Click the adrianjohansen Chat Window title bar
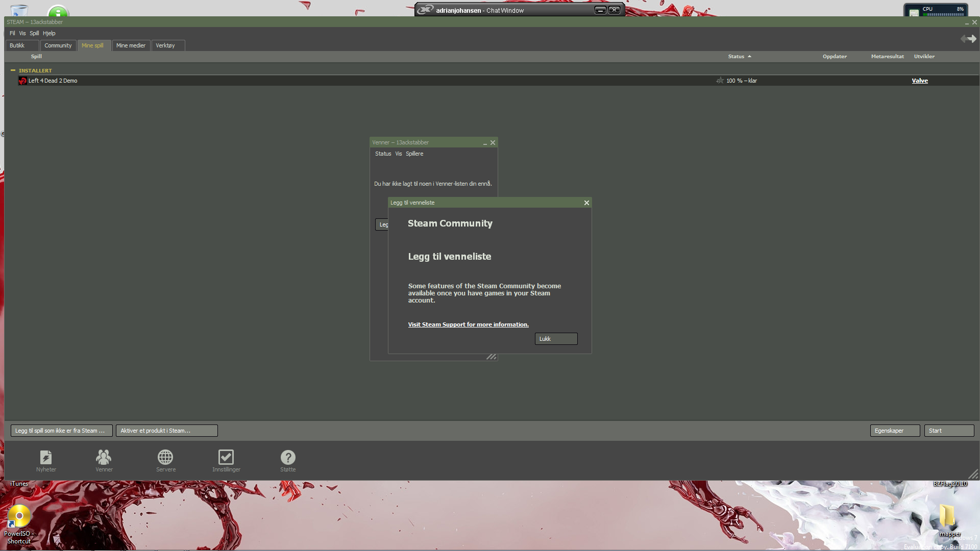 coord(520,10)
